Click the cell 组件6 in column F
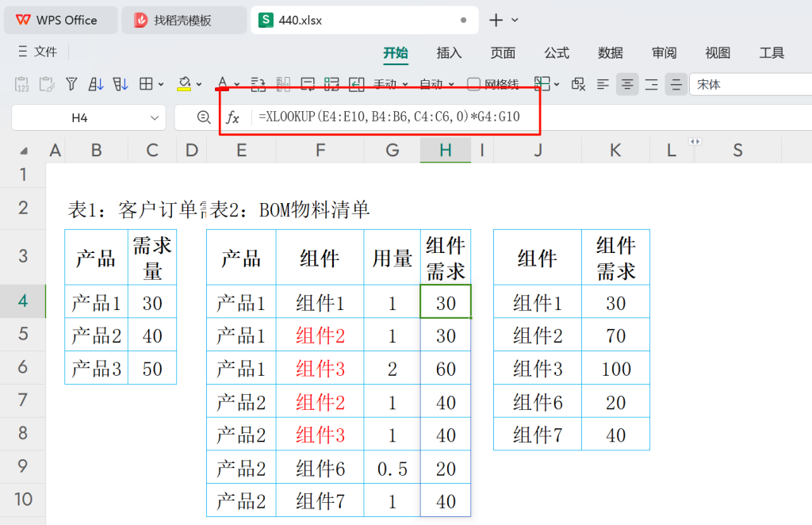The image size is (812, 525). pos(320,469)
